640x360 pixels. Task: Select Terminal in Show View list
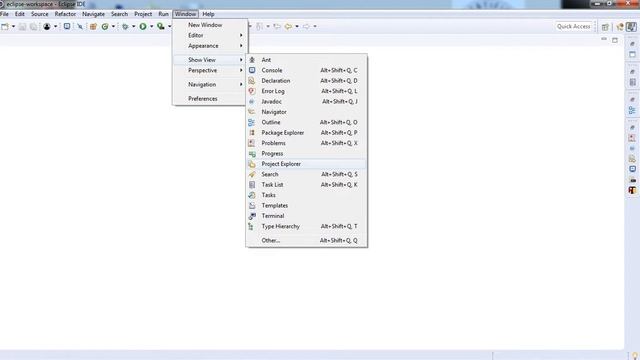click(306, 216)
